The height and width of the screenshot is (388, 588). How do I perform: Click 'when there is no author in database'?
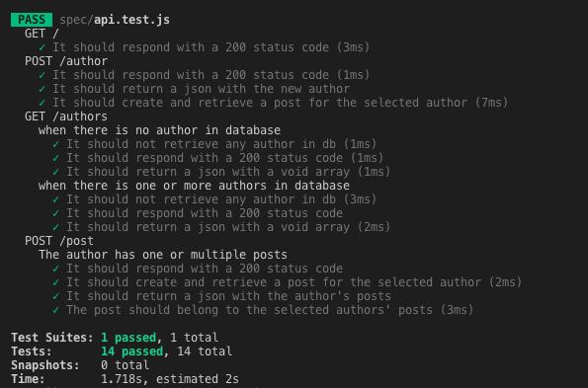point(159,130)
